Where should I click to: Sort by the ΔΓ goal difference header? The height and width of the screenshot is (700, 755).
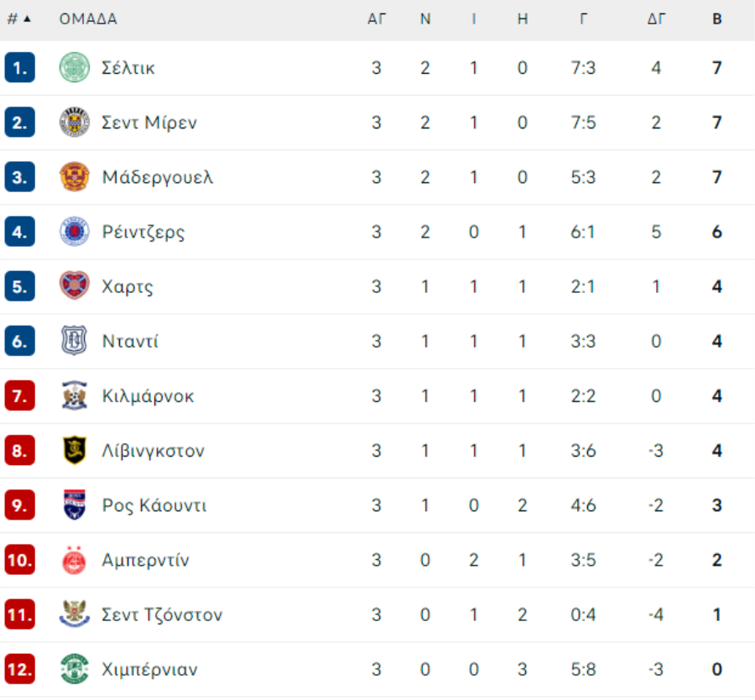point(656,18)
